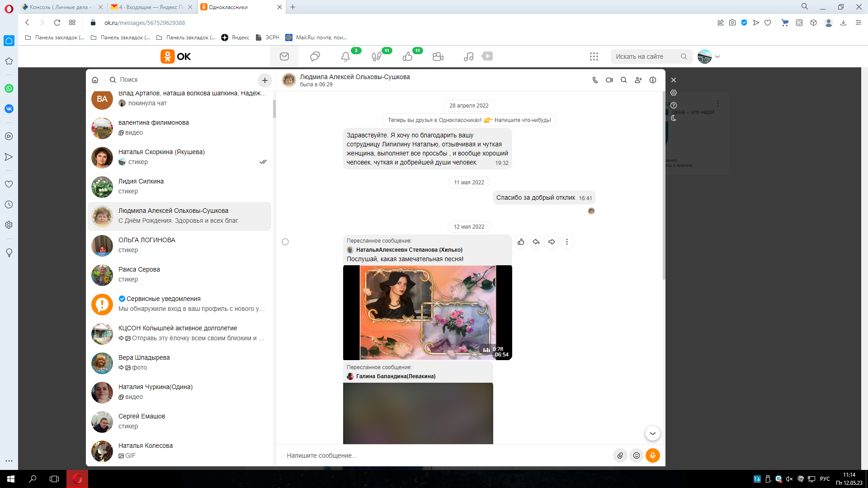This screenshot has height=488, width=868.
Task: Click the Поиск chat search field
Action: click(181, 80)
